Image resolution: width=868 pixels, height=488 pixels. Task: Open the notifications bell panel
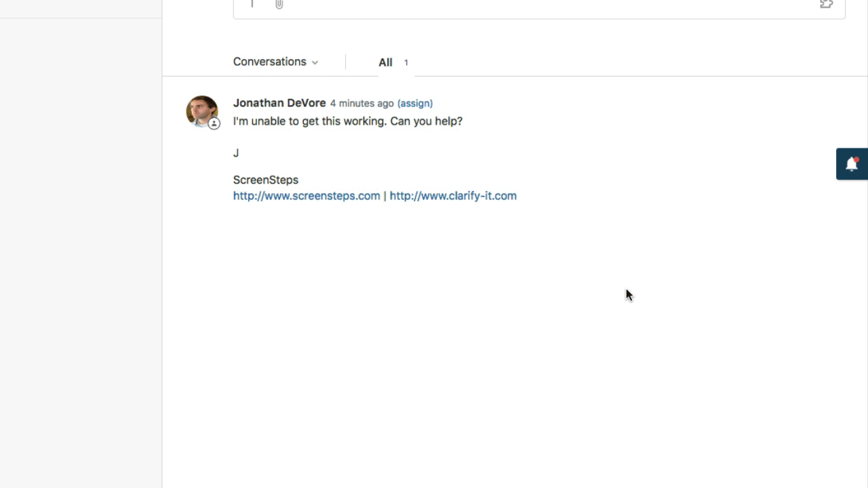tap(852, 163)
